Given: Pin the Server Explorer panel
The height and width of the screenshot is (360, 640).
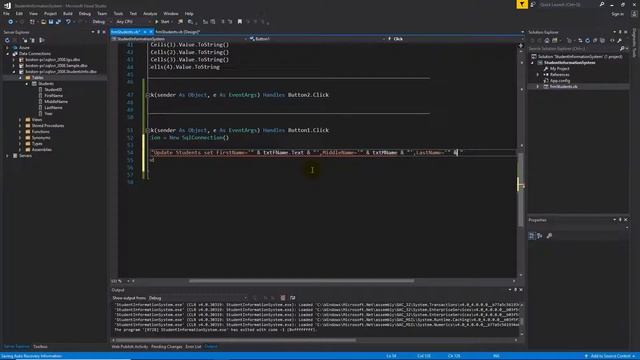Looking at the screenshot, I should pos(98,32).
